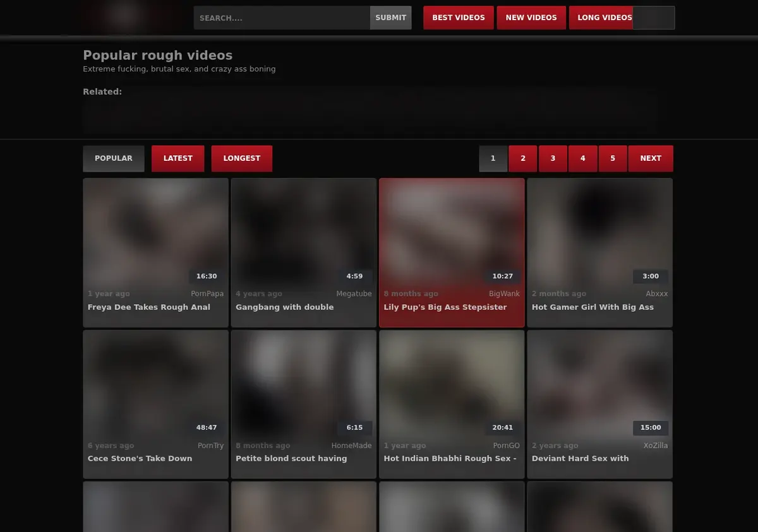This screenshot has width=758, height=532.
Task: Select the Popular sort tab
Action: pos(114,158)
